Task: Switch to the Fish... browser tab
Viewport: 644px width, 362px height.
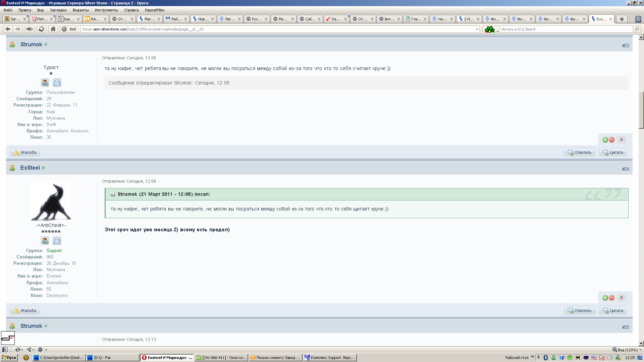Action: pyautogui.click(x=42, y=19)
